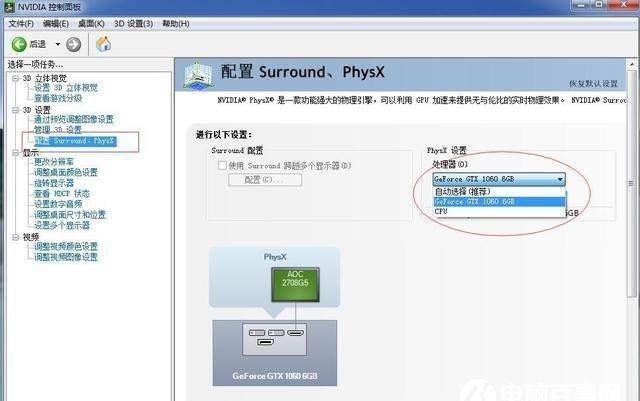Select 配置 Surround、PhysX tree item
640x401 pixels.
(x=76, y=141)
